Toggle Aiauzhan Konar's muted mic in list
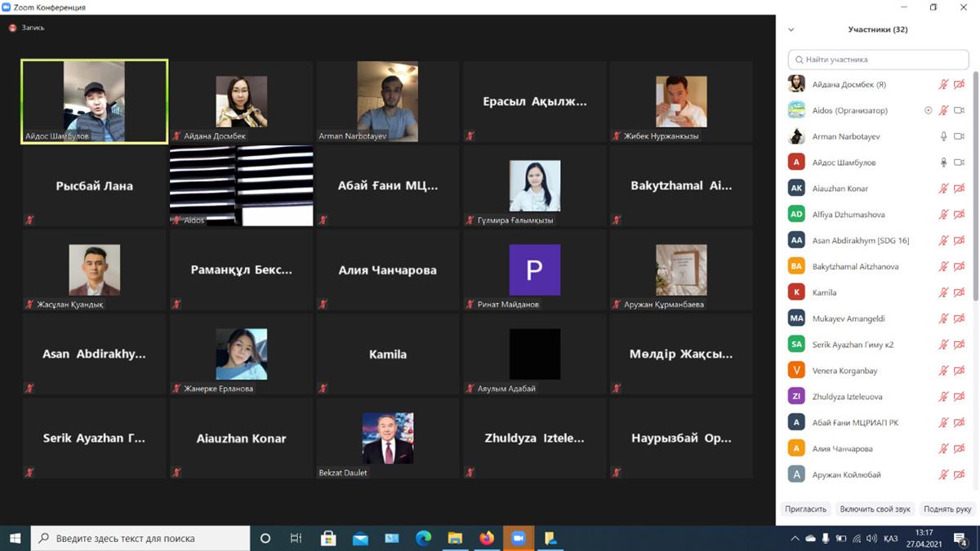 pyautogui.click(x=943, y=189)
